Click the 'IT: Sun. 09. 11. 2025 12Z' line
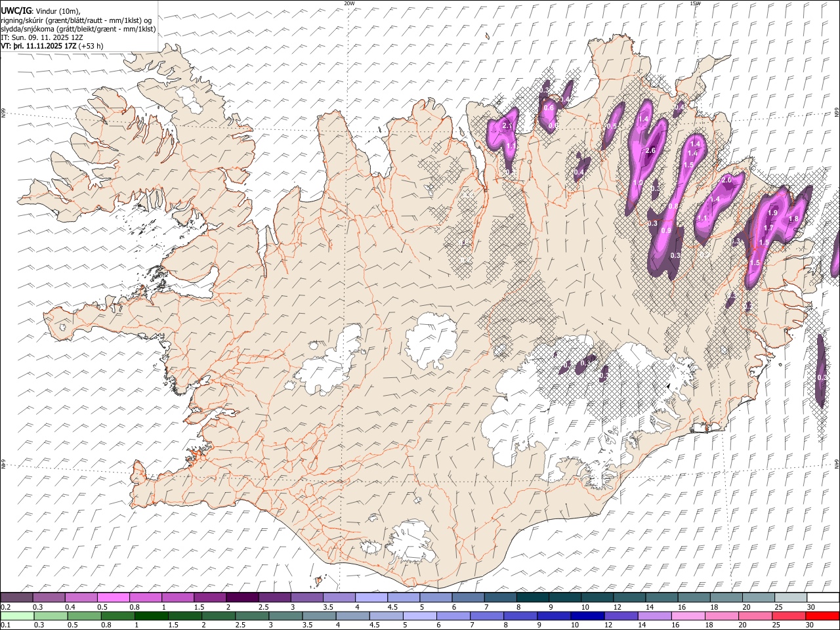The image size is (840, 630). (42, 37)
